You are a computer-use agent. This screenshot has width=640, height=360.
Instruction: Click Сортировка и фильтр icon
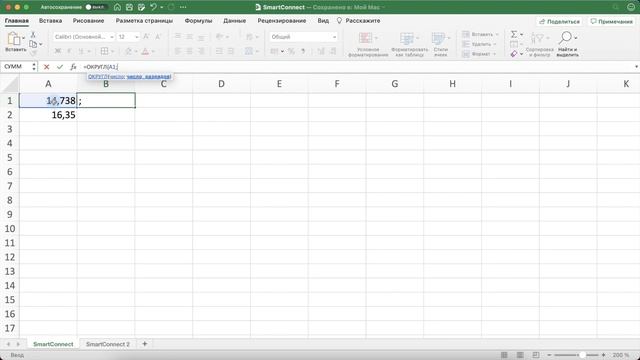[x=539, y=44]
